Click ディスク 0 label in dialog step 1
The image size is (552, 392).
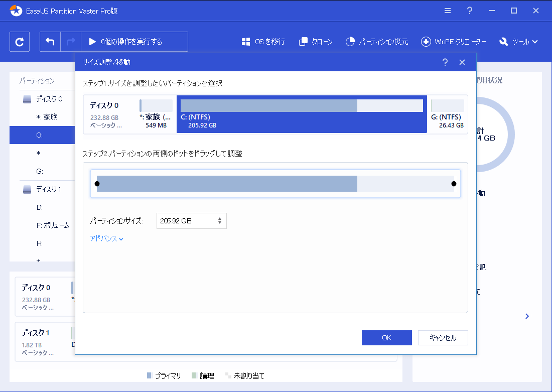coord(104,105)
